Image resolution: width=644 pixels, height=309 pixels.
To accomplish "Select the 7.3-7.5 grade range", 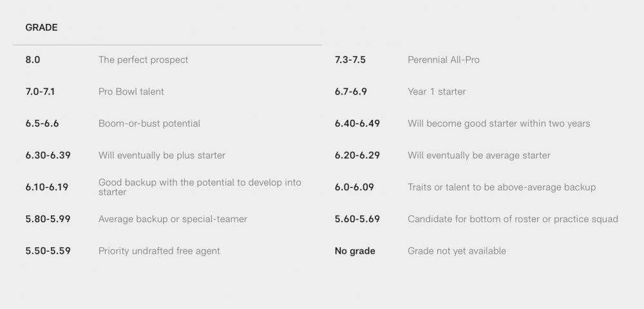I will (x=350, y=60).
